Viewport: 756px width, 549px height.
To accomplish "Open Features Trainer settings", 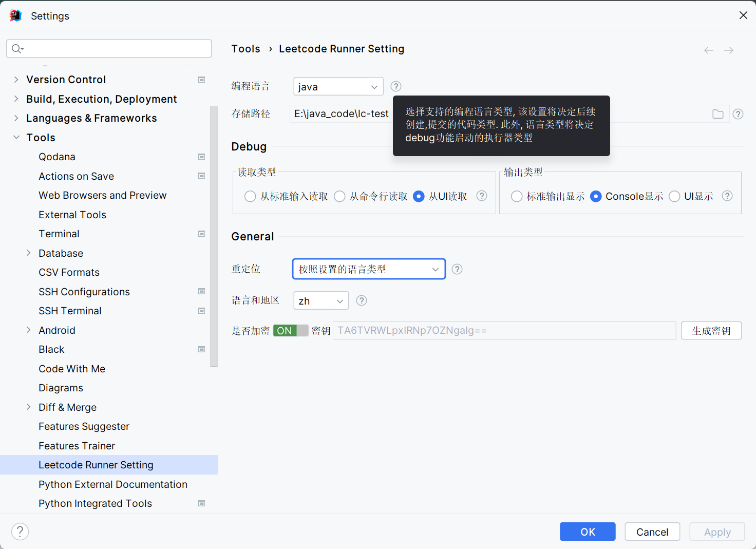I will [x=77, y=446].
